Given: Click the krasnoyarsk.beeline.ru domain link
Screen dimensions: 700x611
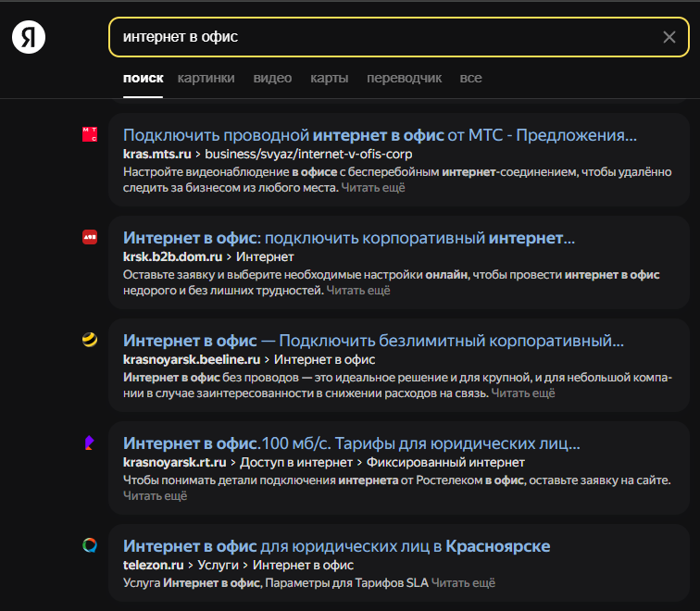Looking at the screenshot, I should coord(192,359).
